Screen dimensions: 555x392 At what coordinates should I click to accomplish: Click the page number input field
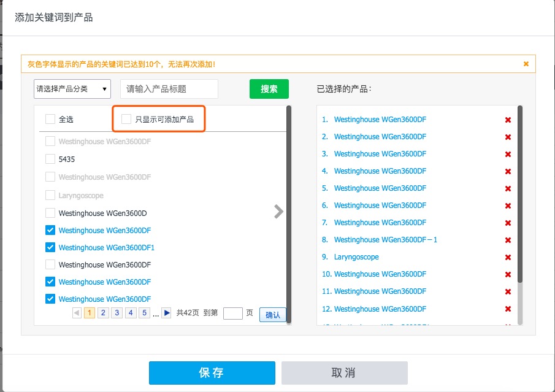point(233,313)
